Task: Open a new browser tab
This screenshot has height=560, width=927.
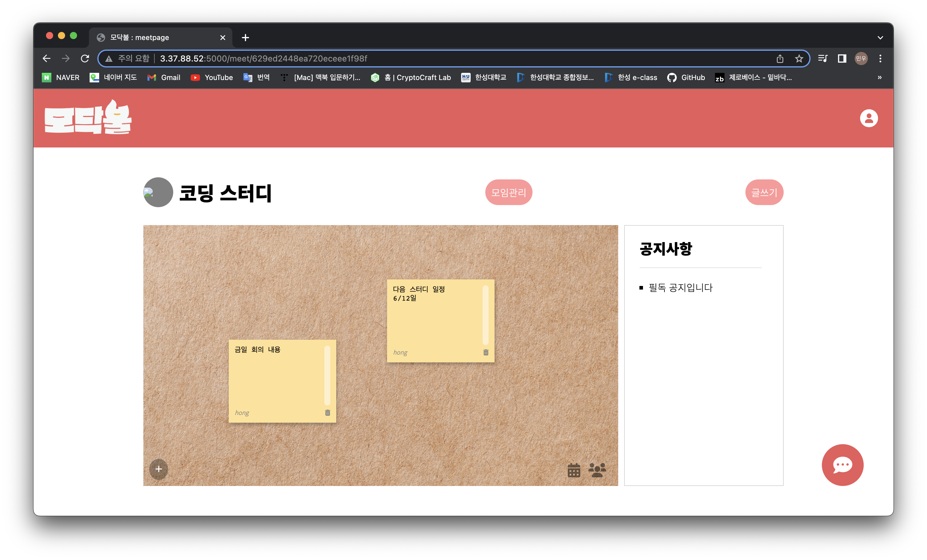Action: coord(245,38)
